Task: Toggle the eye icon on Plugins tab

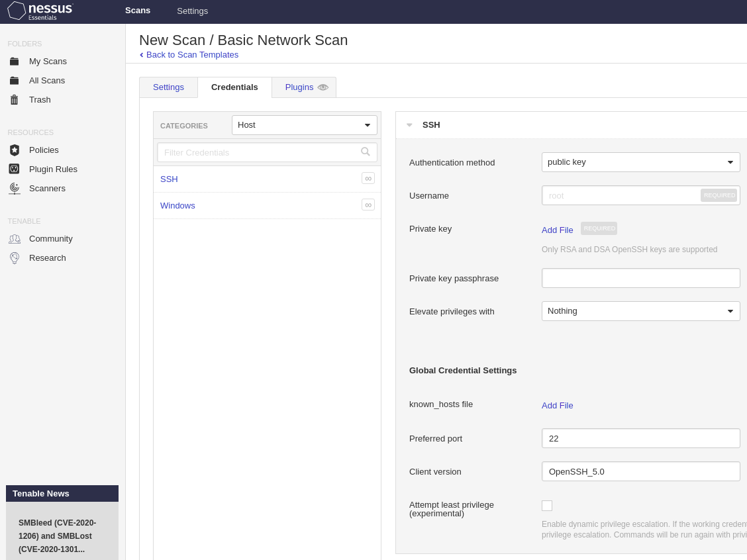Action: [x=323, y=87]
